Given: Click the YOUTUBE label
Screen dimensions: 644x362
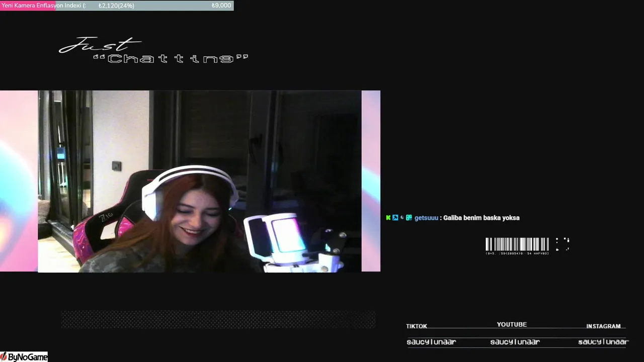Looking at the screenshot, I should pyautogui.click(x=512, y=325).
